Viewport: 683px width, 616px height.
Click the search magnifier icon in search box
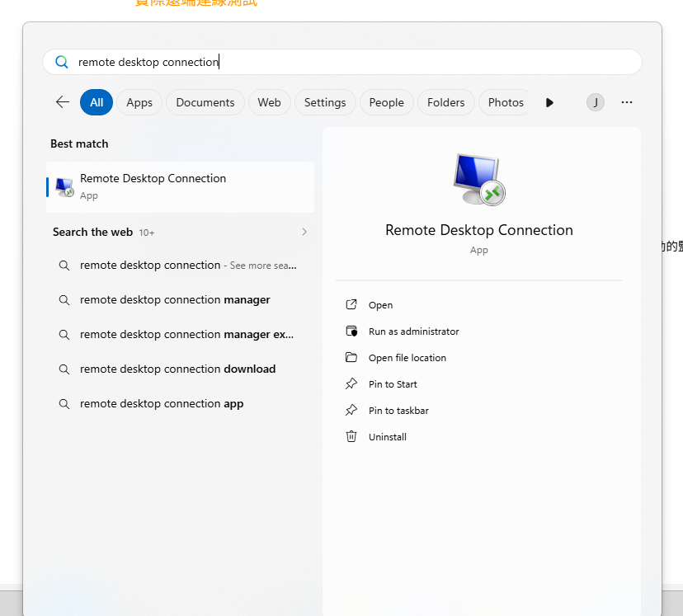click(x=61, y=62)
